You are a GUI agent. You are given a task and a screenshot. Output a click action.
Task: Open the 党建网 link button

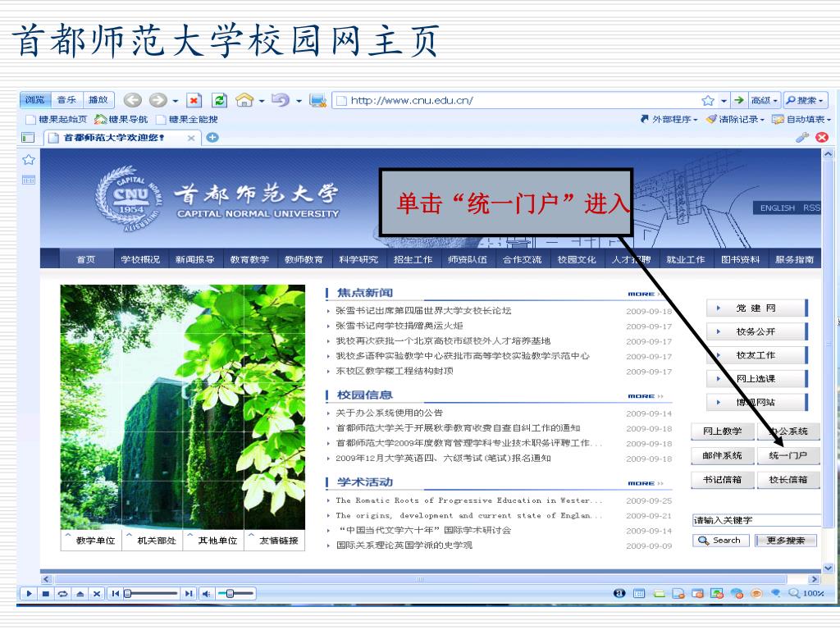click(x=757, y=308)
